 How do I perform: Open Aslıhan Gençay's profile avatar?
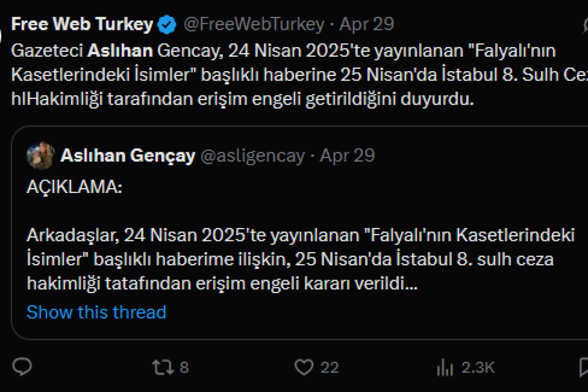41,155
